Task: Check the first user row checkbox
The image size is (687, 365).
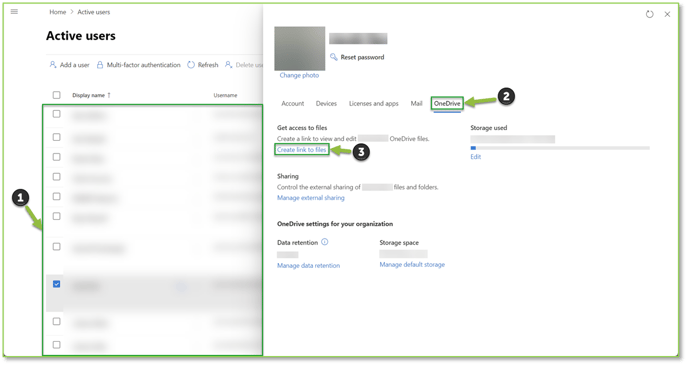Action: (x=57, y=114)
